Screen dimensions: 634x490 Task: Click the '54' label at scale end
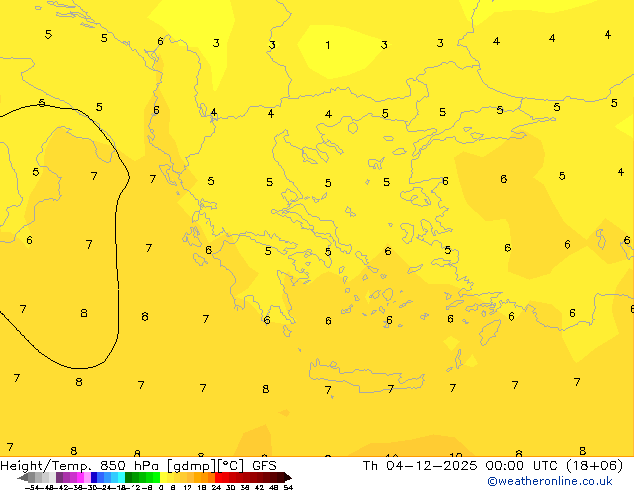(x=288, y=488)
